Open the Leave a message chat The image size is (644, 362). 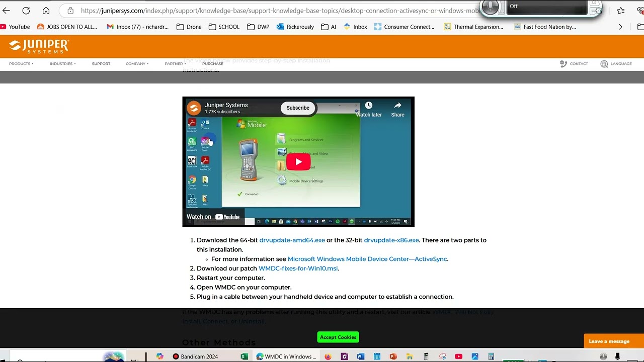614,341
